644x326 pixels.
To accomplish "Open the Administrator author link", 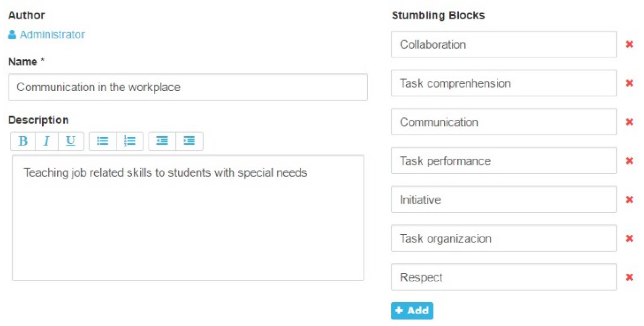I will (x=52, y=34).
